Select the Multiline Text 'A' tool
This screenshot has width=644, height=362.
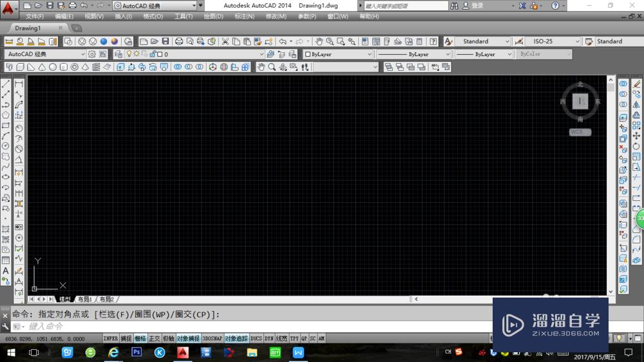coord(6,271)
